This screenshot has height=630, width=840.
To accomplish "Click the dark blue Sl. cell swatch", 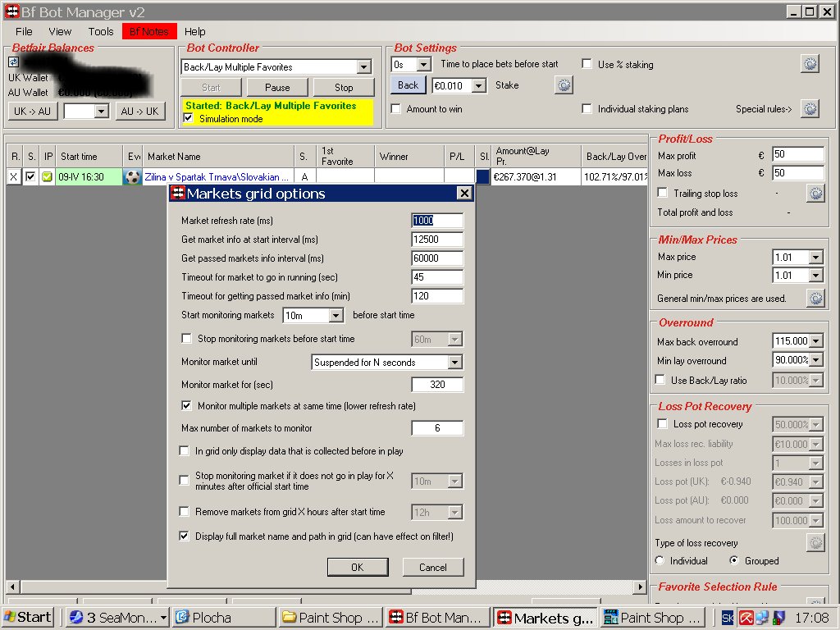I will click(482, 177).
